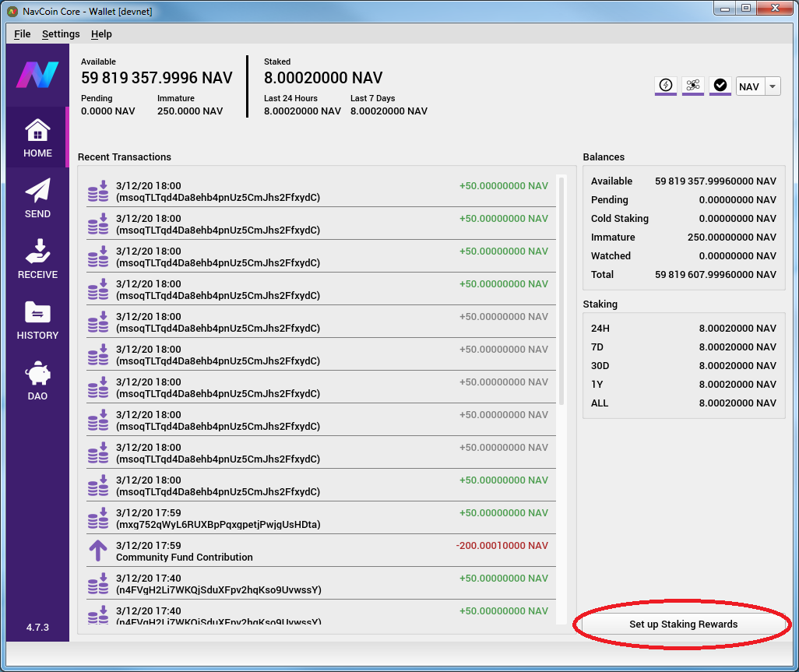Open the RECEIVE page
799x672 pixels.
(37, 259)
